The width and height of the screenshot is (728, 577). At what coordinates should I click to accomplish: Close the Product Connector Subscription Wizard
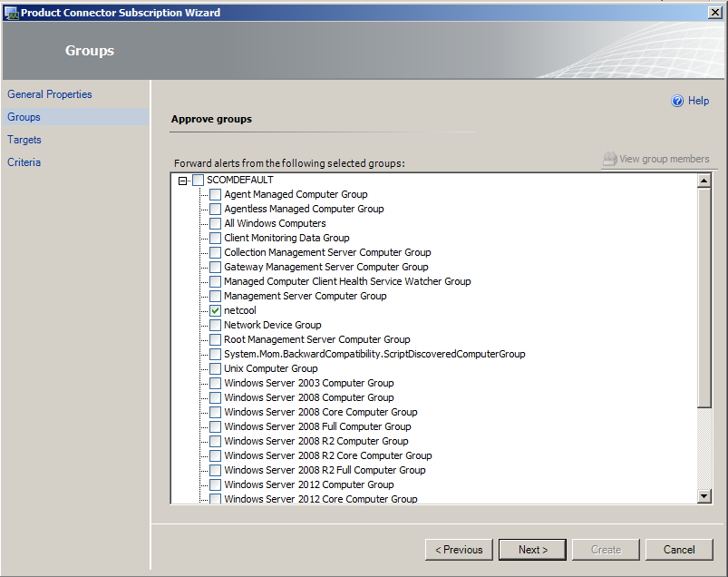point(715,13)
